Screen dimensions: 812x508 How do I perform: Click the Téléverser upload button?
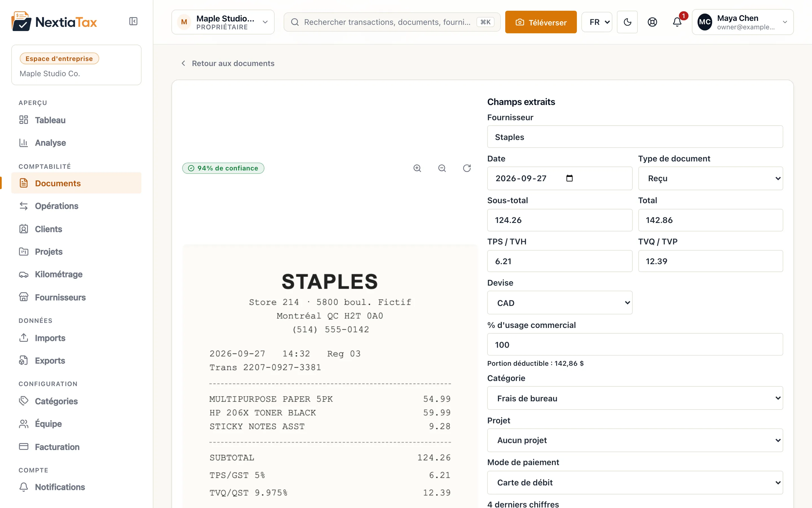(540, 22)
